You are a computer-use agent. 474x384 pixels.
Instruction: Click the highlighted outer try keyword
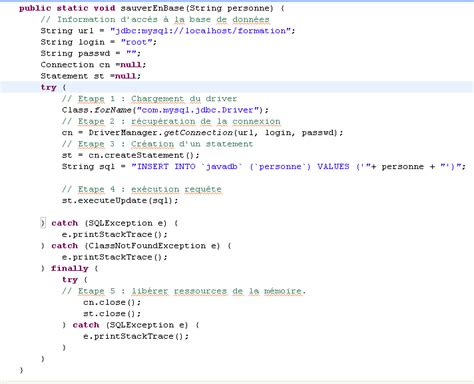[49, 87]
